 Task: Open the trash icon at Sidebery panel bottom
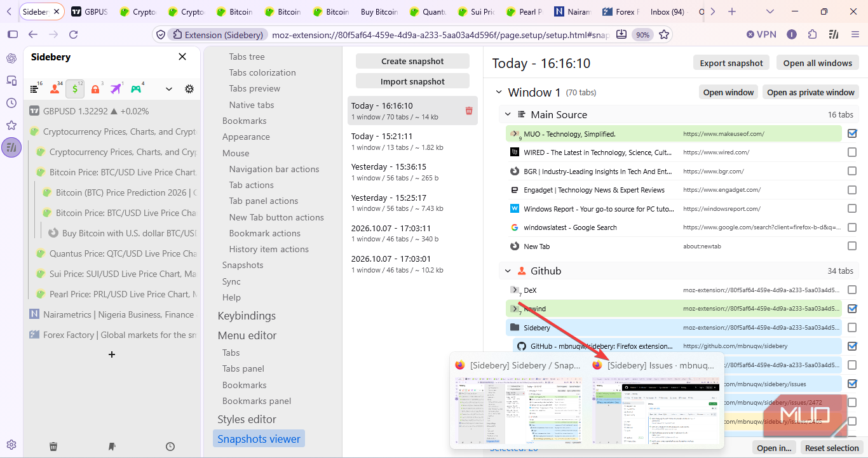53,447
